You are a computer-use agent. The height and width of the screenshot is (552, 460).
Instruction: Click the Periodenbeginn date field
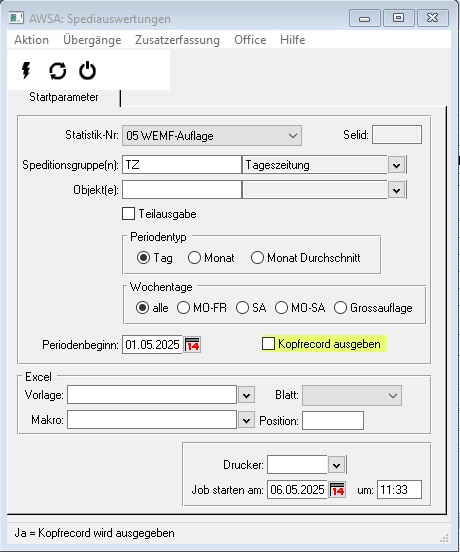152,345
